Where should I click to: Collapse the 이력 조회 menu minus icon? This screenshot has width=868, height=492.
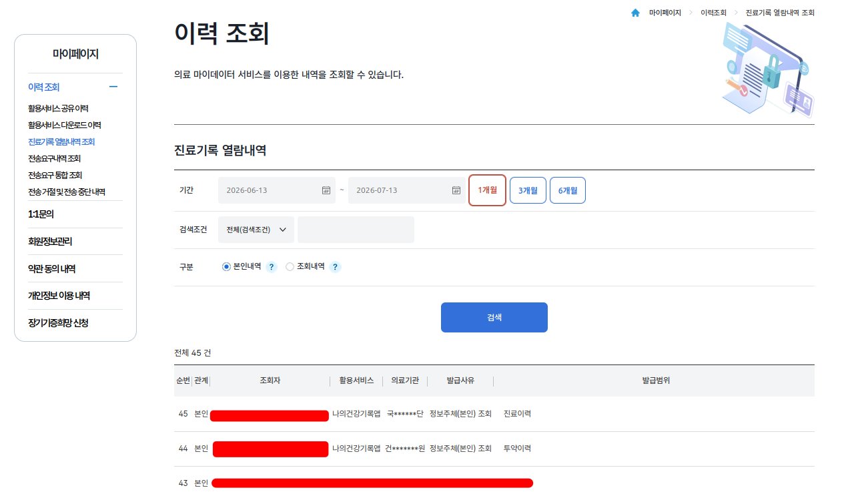[113, 87]
